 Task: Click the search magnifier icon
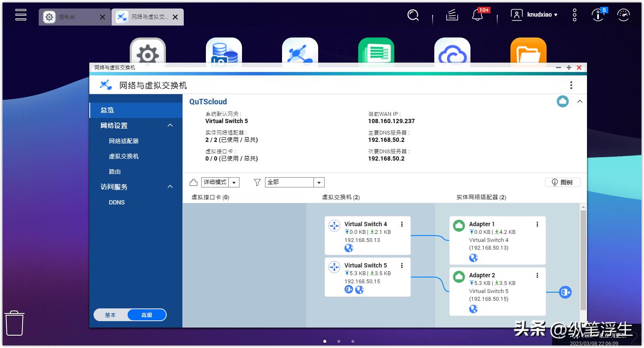(413, 15)
